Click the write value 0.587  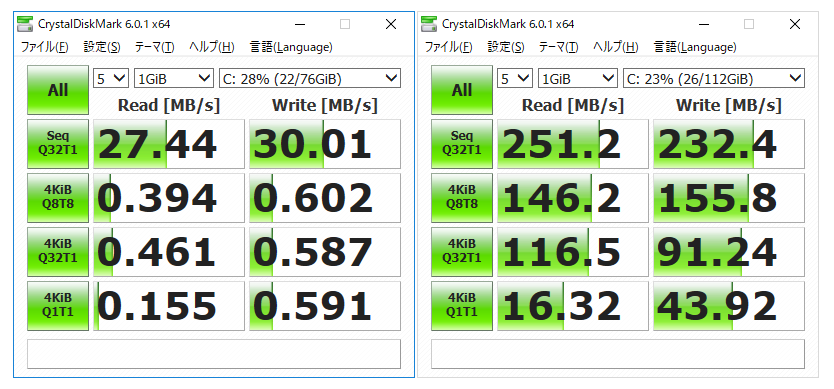point(324,252)
